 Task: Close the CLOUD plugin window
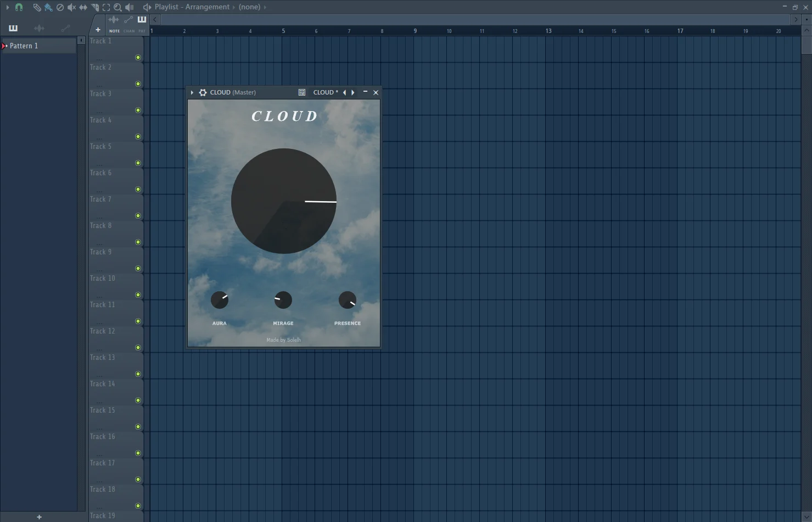click(x=376, y=92)
